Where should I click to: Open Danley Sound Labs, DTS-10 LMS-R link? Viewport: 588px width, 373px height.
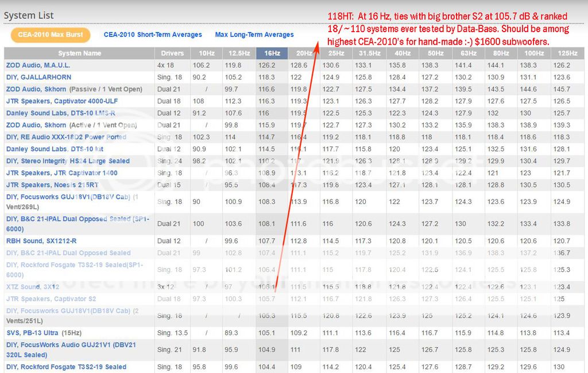(60, 113)
